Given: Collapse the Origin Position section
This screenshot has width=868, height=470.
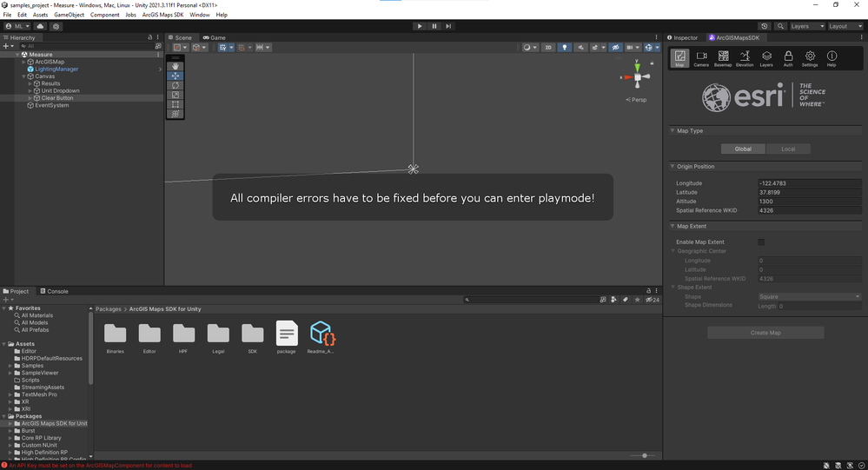Looking at the screenshot, I should (673, 166).
